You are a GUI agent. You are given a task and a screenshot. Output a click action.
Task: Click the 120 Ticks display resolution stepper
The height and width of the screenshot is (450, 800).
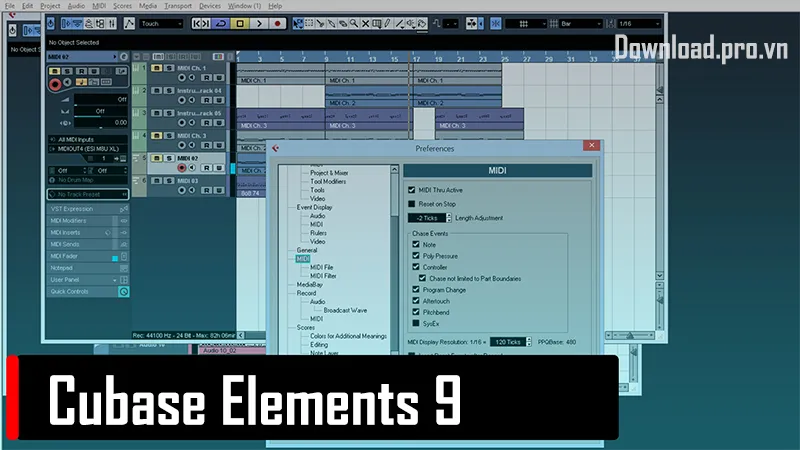tap(529, 342)
